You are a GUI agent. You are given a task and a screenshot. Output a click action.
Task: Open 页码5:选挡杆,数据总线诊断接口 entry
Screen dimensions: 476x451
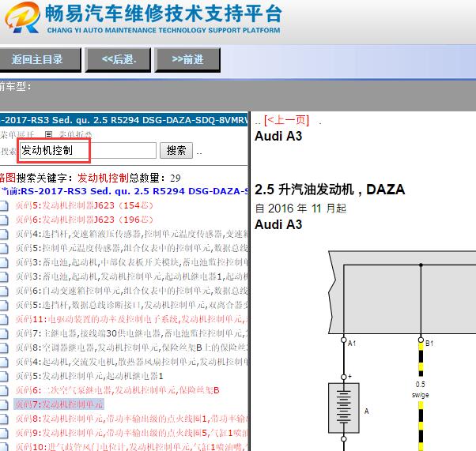point(132,305)
